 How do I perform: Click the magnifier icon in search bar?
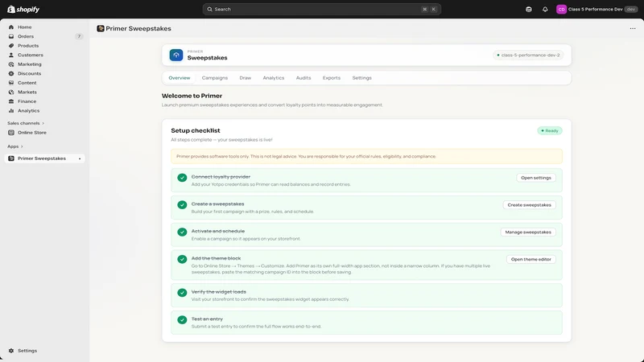(x=210, y=9)
